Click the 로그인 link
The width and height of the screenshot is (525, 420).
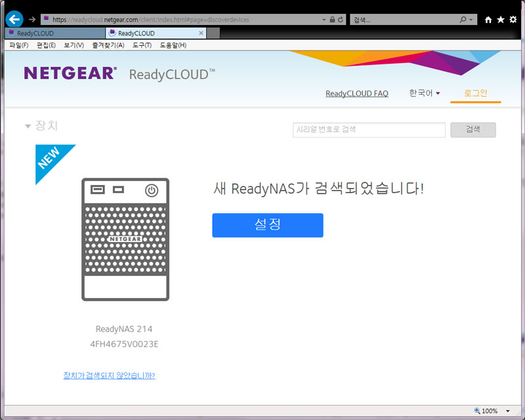[475, 93]
